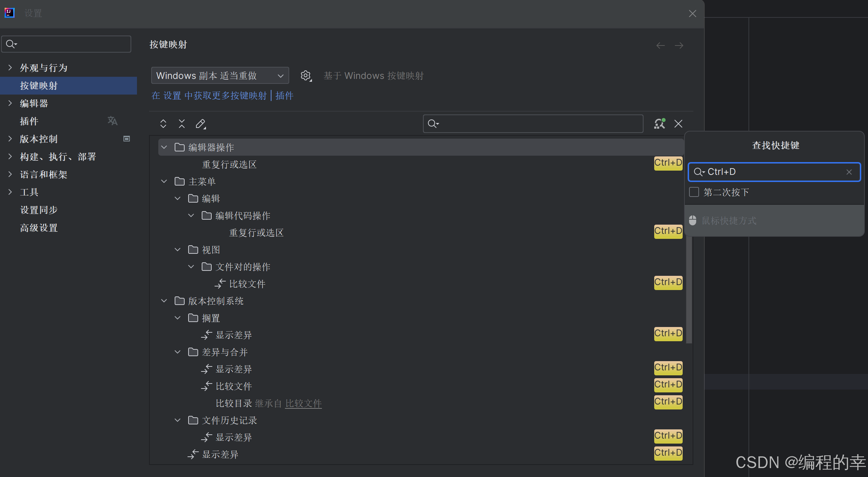Click the Ctrl+D shortcut input field

pos(774,172)
